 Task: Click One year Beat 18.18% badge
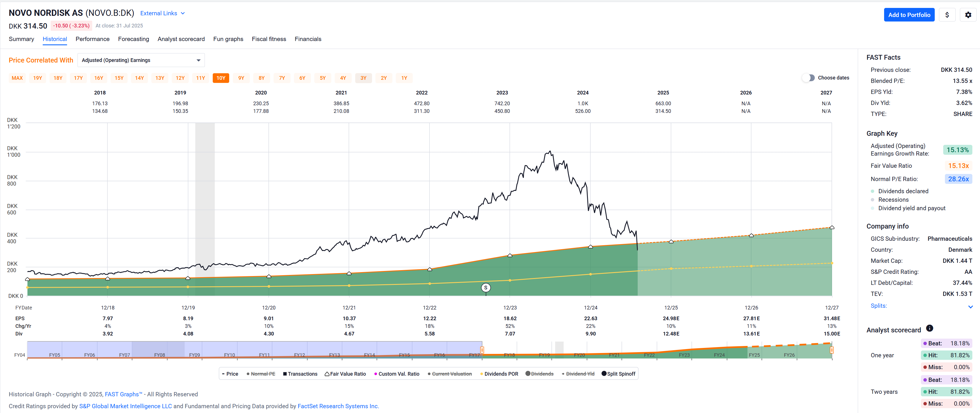pos(946,343)
